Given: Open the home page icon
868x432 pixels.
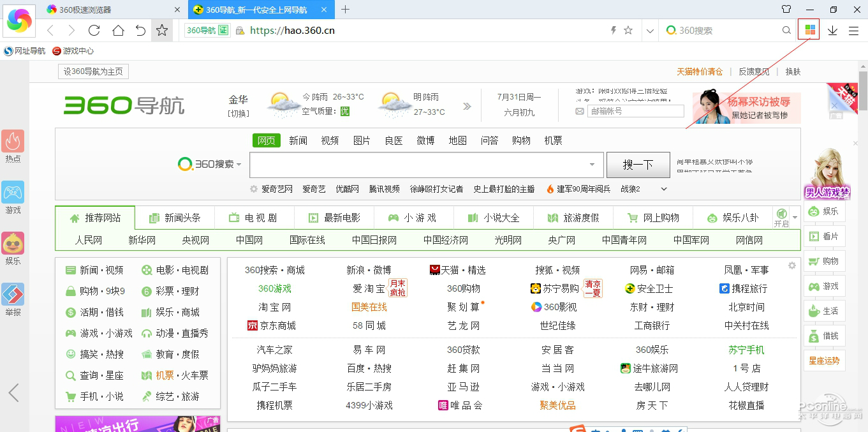Looking at the screenshot, I should click(118, 31).
